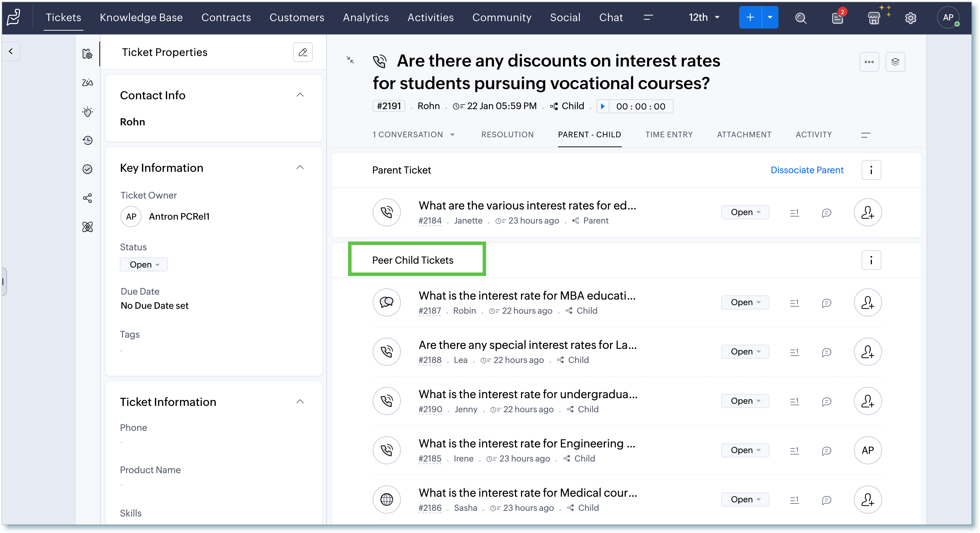Click the layers icon beside ticket title
980x533 pixels.
[x=895, y=62]
